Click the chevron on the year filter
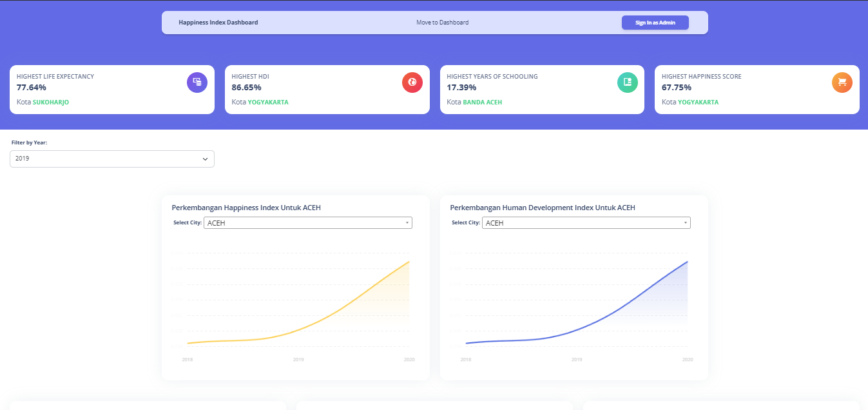Screen dimensions: 868x410 coord(205,159)
